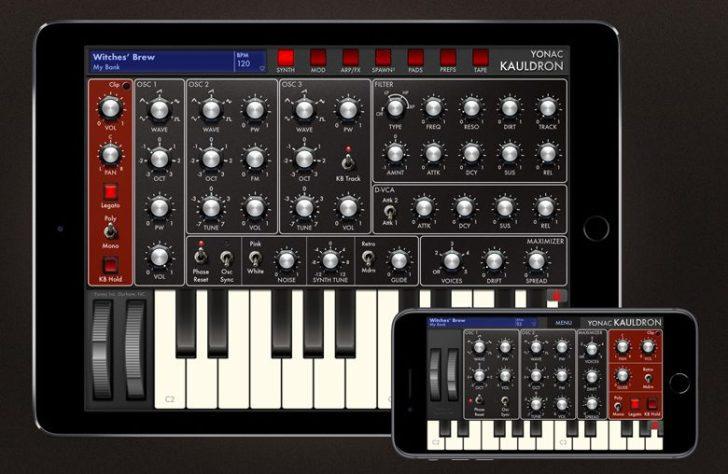Click the PAN knob on iPad

point(110,154)
